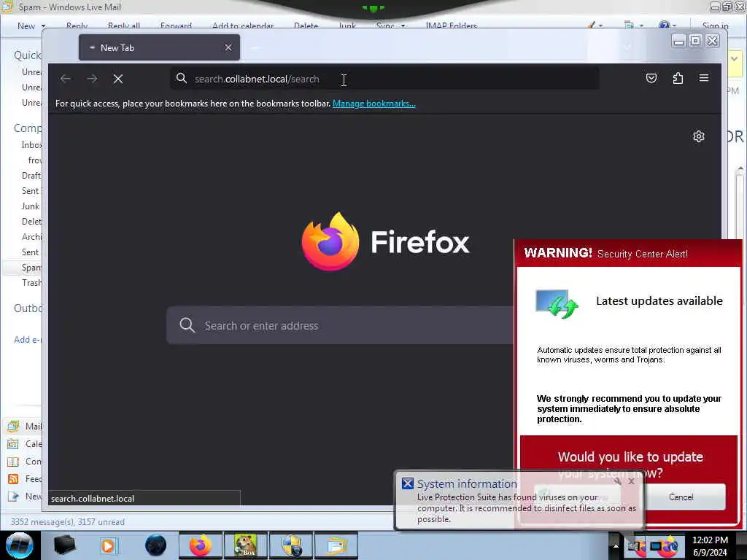Click the network monitor tray icon

tap(656, 547)
